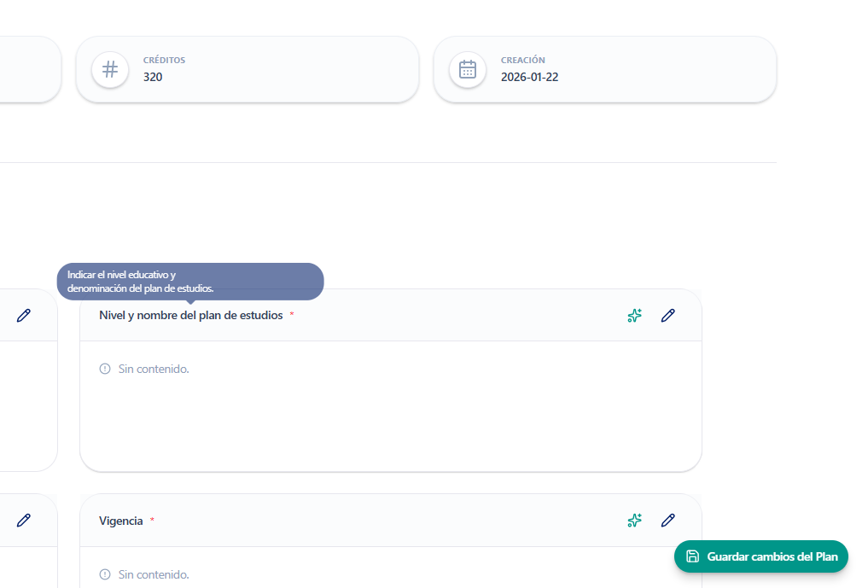Click the pencil left of Nivel y nombre card
This screenshot has width=868, height=588.
pos(24,316)
